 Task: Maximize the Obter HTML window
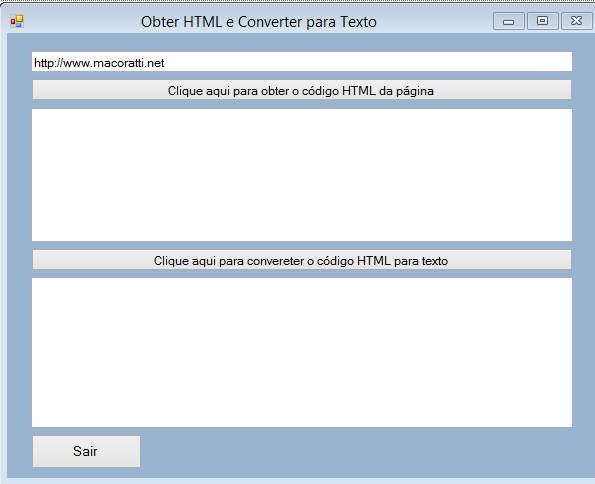click(x=543, y=21)
